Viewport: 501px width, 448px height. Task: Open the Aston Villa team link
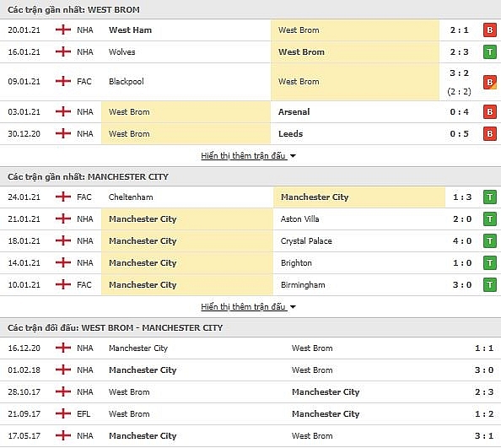click(x=299, y=219)
